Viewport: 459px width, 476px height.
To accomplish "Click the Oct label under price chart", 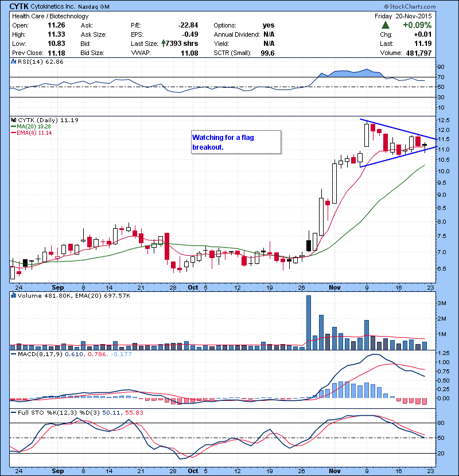I will 193,287.
